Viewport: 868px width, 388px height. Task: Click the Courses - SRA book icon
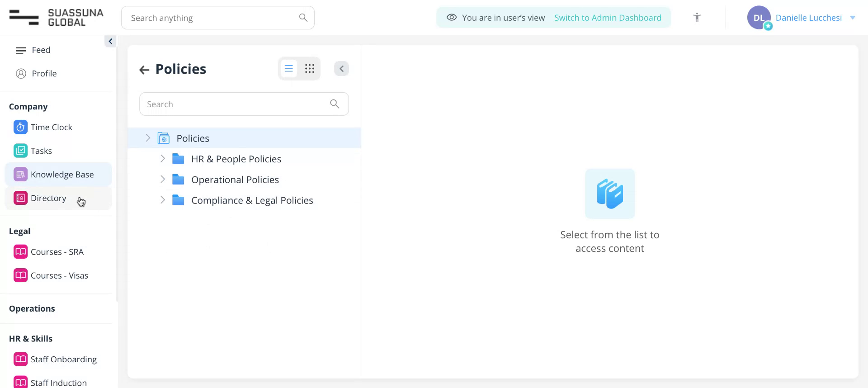tap(20, 252)
